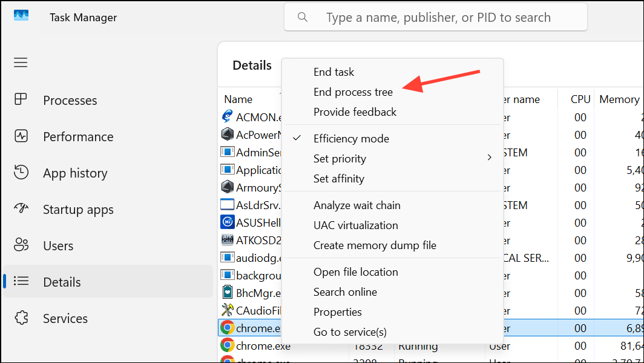The image size is (644, 363).
Task: Click the hamburger navigation menu icon
Action: point(20,62)
